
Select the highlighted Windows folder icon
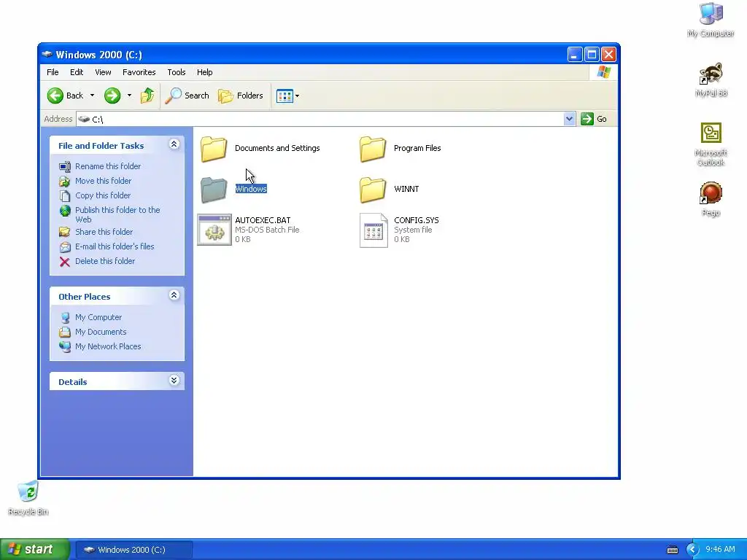pos(214,190)
